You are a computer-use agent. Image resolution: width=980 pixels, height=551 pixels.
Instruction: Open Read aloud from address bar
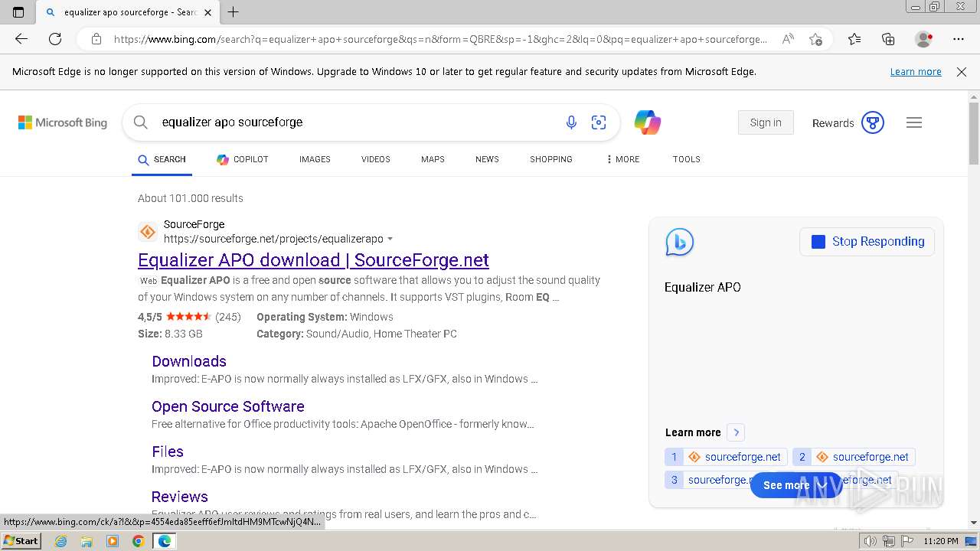coord(788,39)
